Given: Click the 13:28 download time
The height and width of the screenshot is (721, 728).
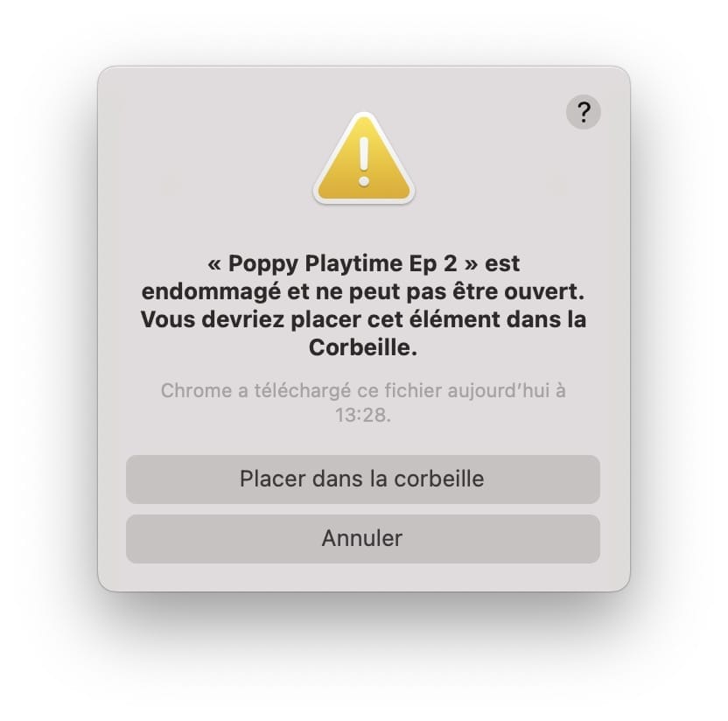Looking at the screenshot, I should click(360, 415).
